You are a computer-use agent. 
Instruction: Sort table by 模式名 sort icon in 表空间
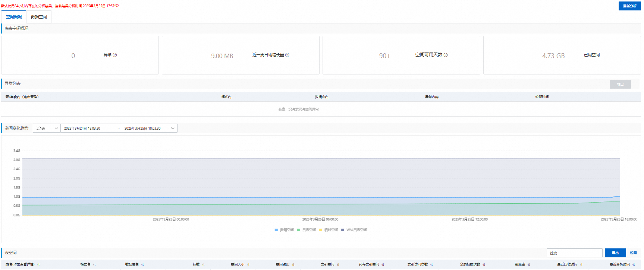(94, 265)
